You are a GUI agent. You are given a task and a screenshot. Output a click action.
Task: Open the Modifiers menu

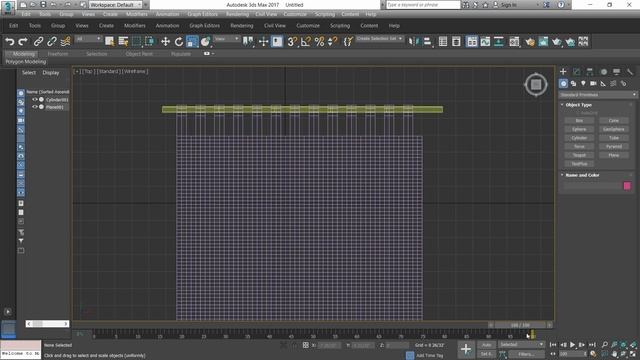coord(135,25)
